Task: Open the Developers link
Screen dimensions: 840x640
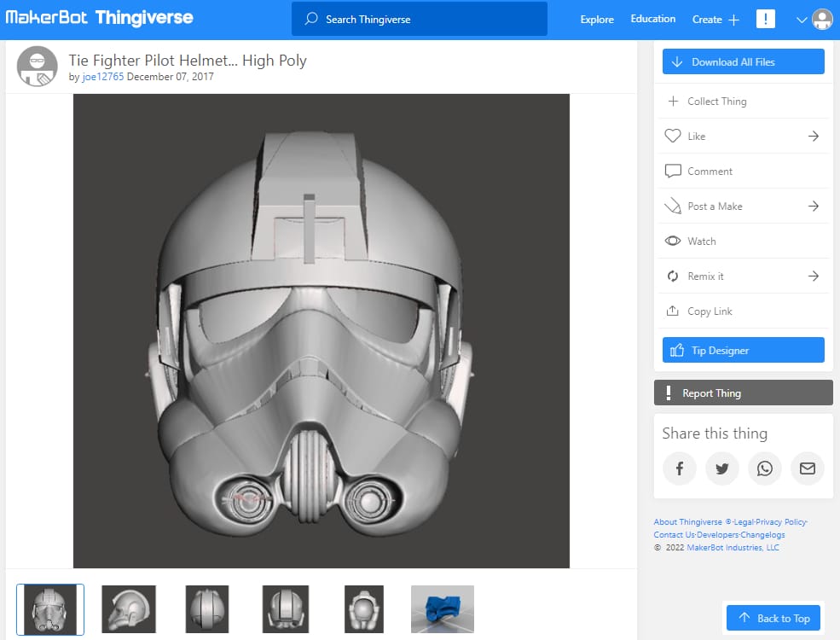Action: pyautogui.click(x=717, y=535)
